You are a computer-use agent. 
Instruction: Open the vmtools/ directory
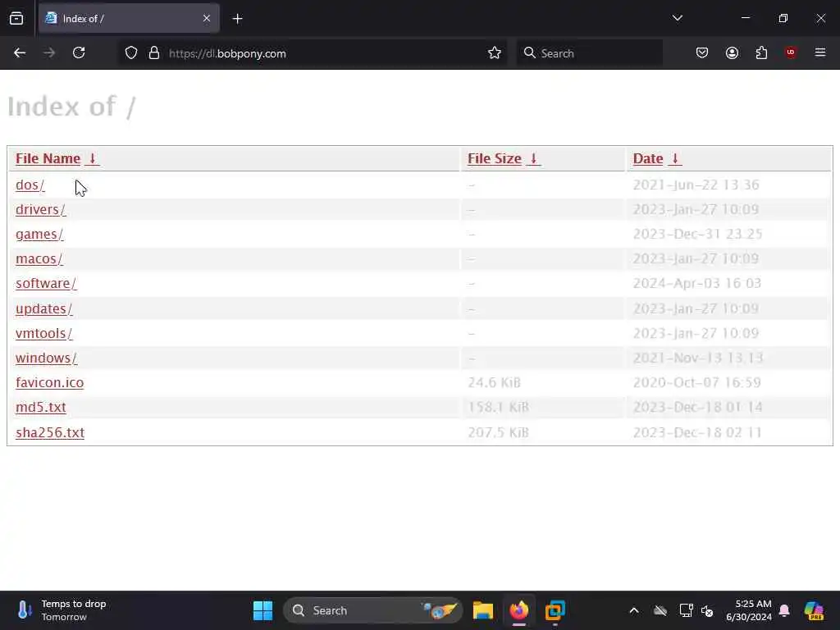coord(44,333)
